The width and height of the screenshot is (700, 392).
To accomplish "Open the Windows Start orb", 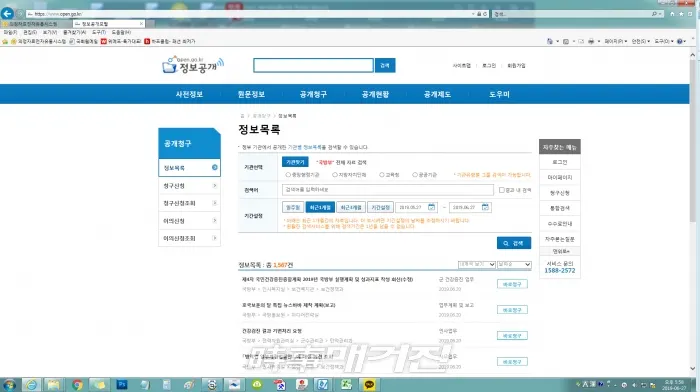I will pos(9,384).
